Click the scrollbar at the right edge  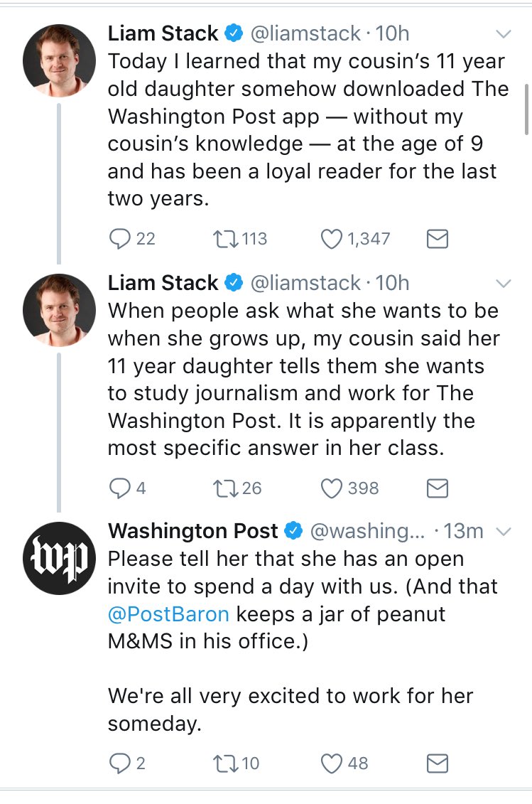(x=527, y=109)
